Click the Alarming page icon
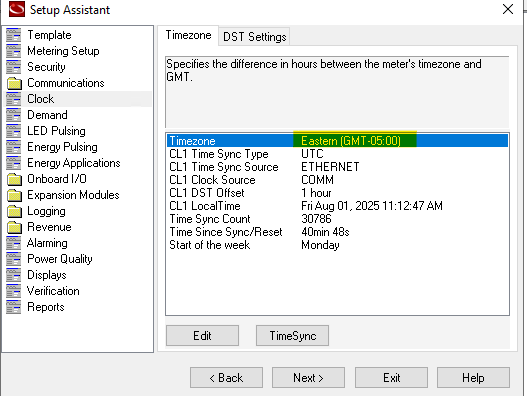 (x=13, y=243)
